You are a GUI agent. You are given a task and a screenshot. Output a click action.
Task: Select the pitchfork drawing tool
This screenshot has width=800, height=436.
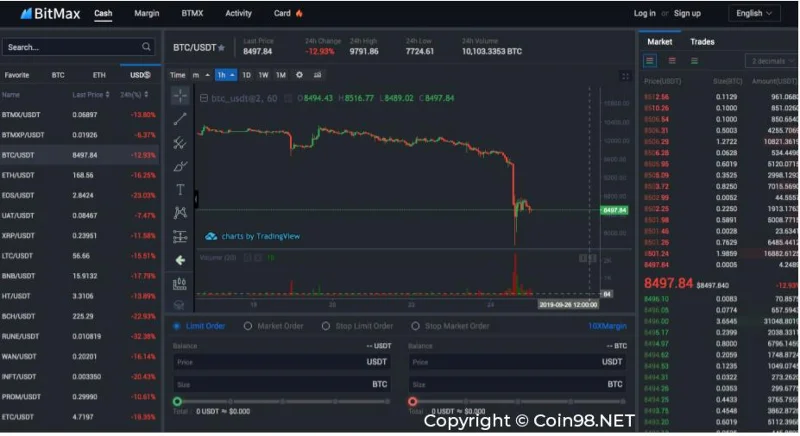tap(180, 142)
